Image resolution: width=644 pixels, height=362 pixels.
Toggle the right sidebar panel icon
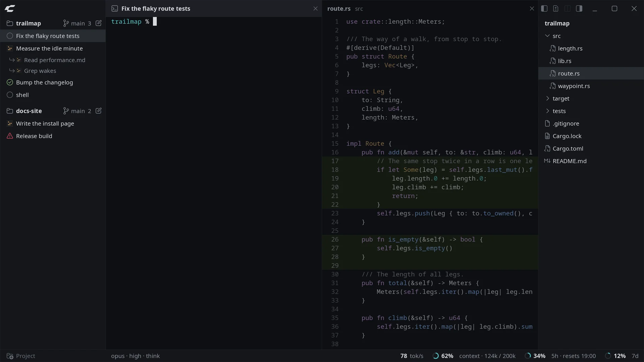(x=579, y=9)
